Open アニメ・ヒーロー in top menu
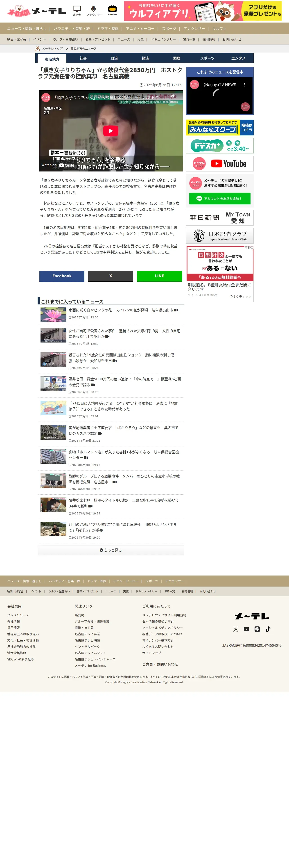The image size is (289, 868). click(x=140, y=29)
